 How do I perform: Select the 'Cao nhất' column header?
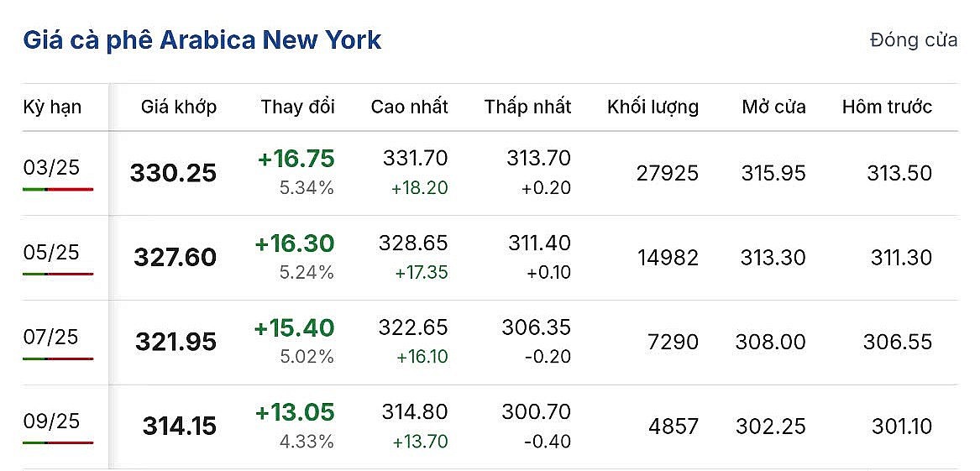point(409,107)
